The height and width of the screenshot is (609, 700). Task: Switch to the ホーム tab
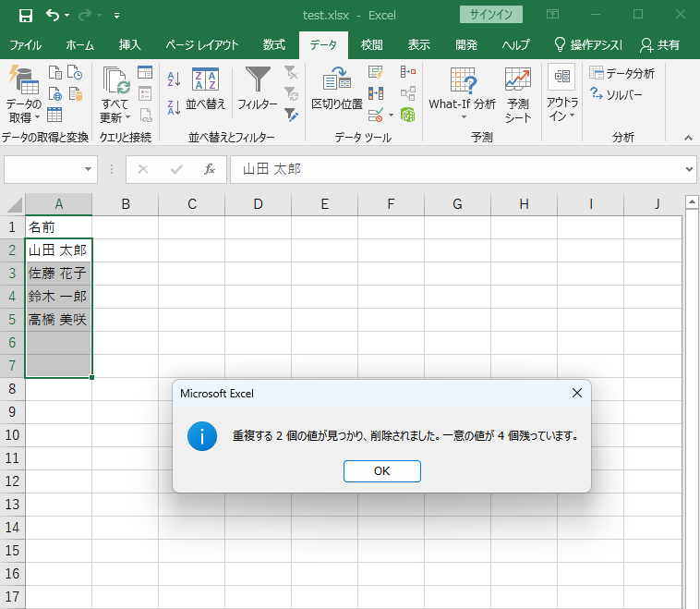80,45
